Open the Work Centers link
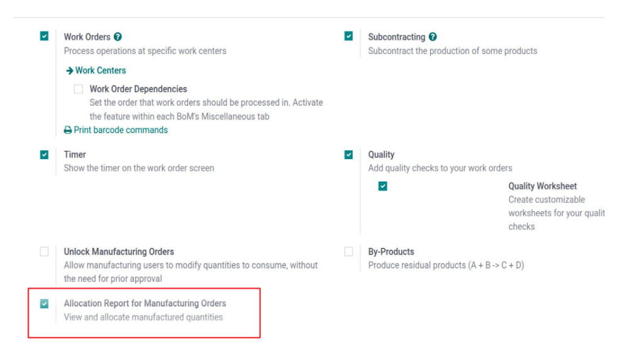The image size is (644, 363). coord(101,70)
